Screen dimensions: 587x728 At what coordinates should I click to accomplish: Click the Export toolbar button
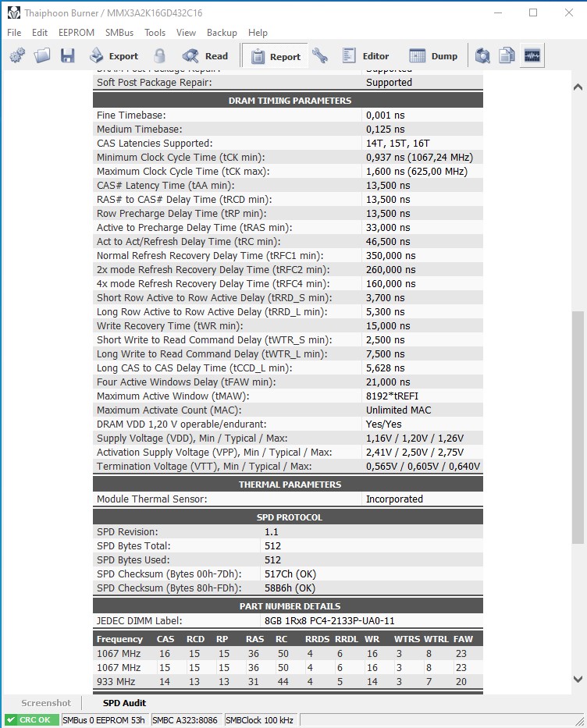tap(114, 56)
